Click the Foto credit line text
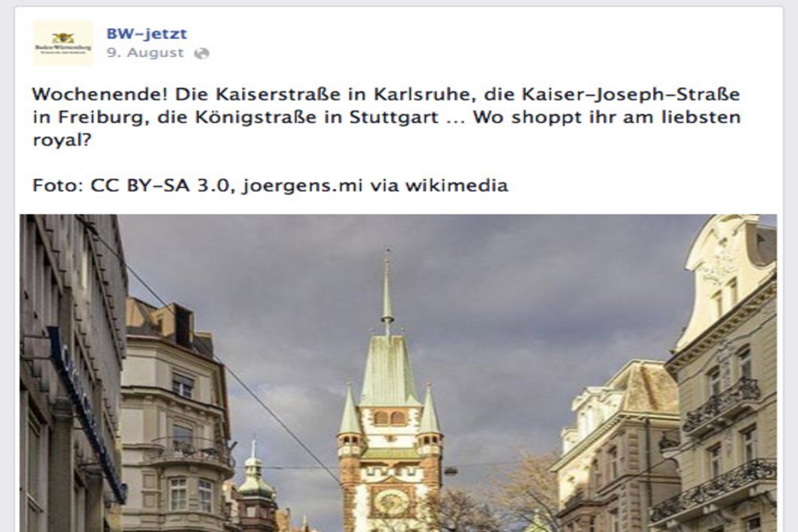 270,185
